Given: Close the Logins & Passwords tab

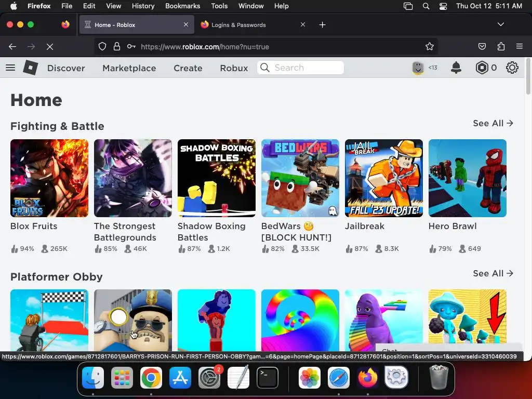Looking at the screenshot, I should pyautogui.click(x=303, y=25).
